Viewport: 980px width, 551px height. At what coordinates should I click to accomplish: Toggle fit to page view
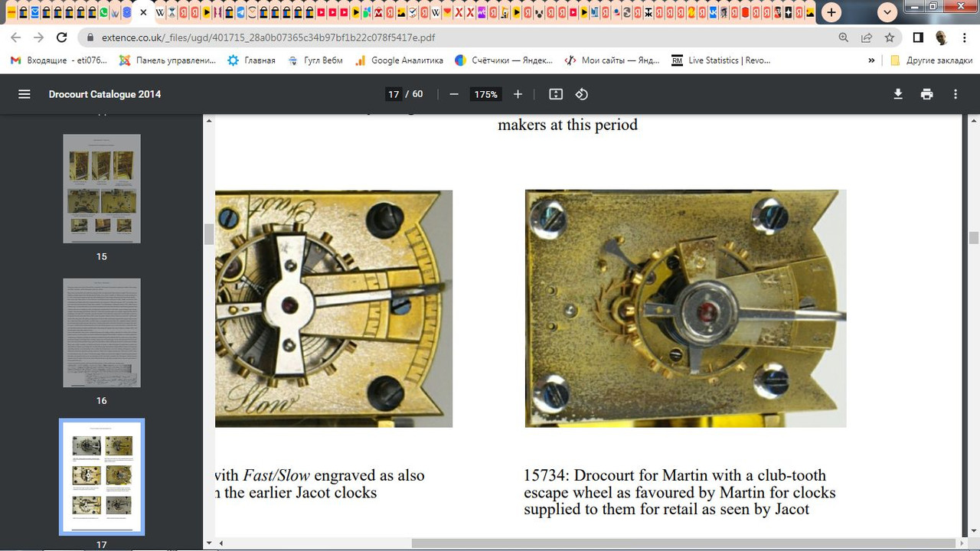tap(556, 94)
